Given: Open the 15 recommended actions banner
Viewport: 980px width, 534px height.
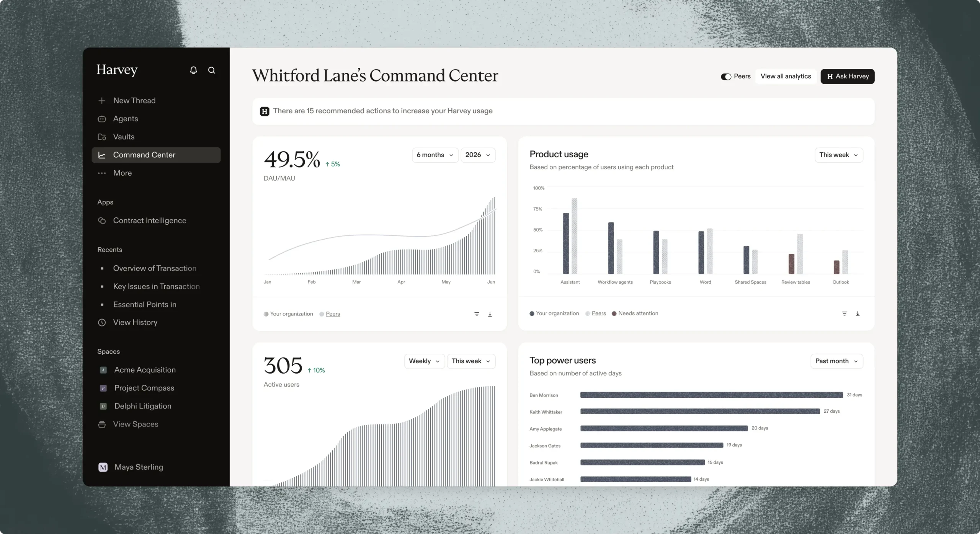Looking at the screenshot, I should (563, 111).
